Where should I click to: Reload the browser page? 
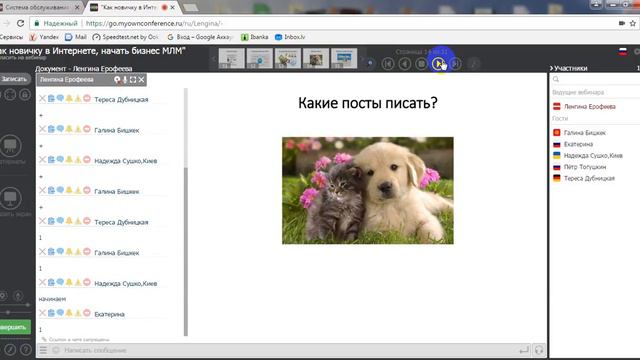[x=20, y=23]
